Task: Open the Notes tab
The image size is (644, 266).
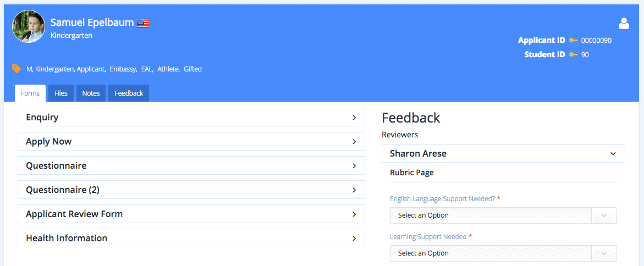Action: (x=91, y=93)
